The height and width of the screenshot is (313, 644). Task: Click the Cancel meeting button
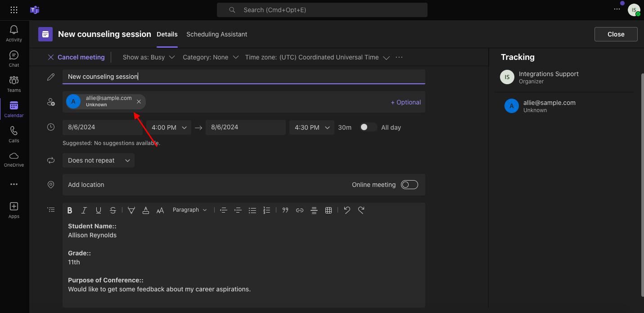[76, 58]
